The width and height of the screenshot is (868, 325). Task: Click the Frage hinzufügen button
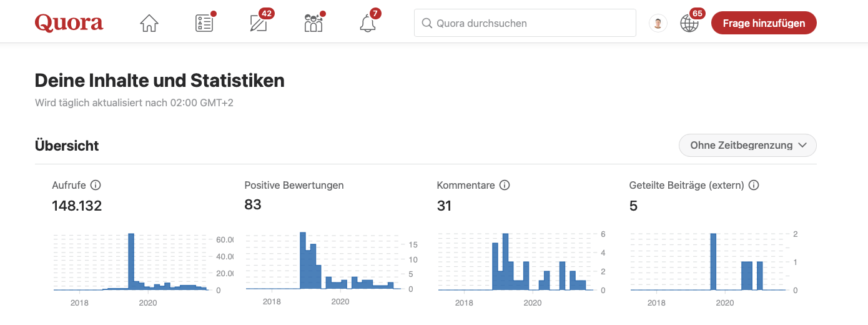[x=763, y=23]
